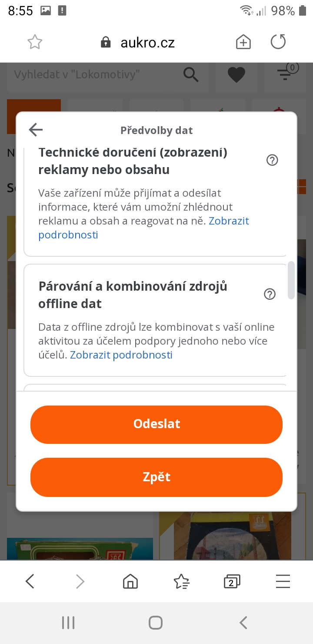Open Zobrazit podrobnosti link for offline data

(x=121, y=355)
